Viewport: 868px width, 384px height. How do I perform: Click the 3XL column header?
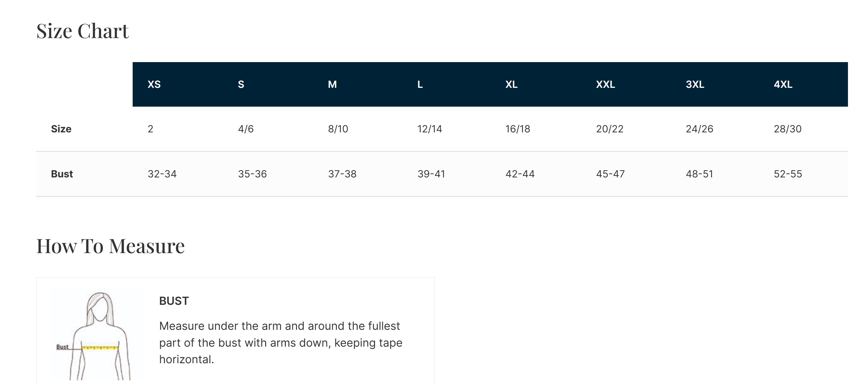[695, 84]
